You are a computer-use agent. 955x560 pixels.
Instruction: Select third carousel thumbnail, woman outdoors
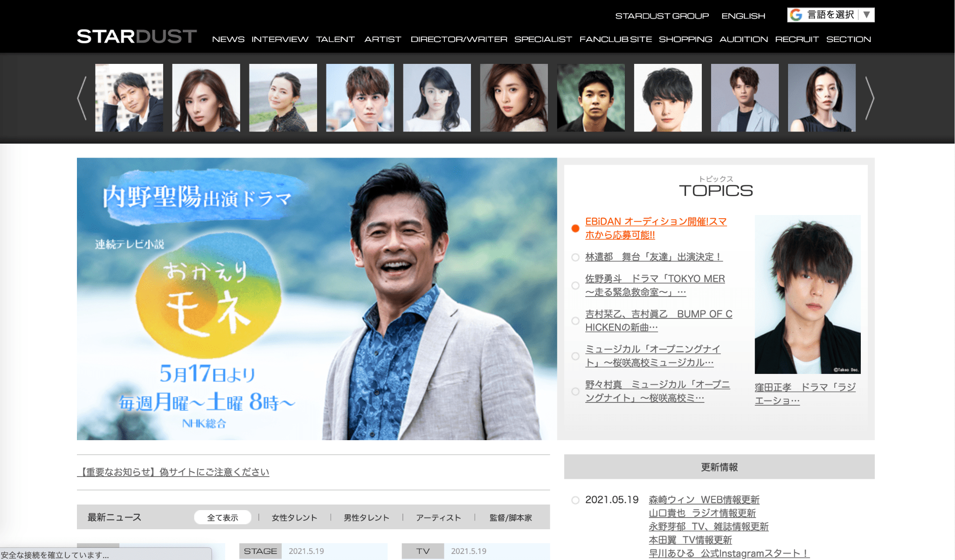pyautogui.click(x=283, y=98)
